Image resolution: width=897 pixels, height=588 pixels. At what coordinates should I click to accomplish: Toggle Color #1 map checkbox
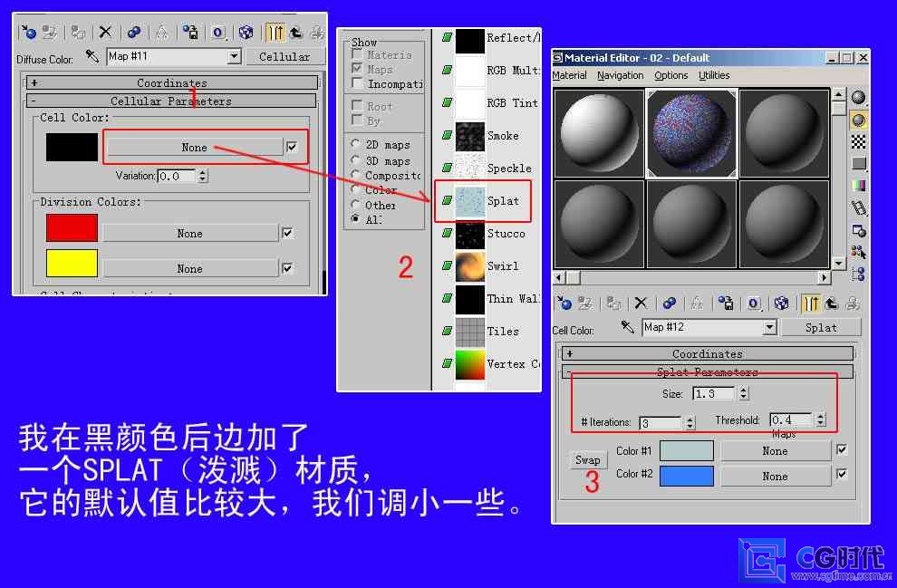(x=842, y=449)
